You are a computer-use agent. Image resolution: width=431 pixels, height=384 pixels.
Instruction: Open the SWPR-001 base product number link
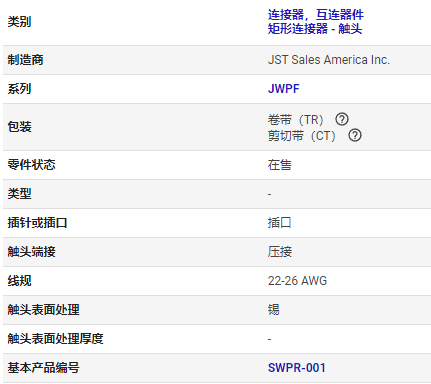click(x=296, y=368)
